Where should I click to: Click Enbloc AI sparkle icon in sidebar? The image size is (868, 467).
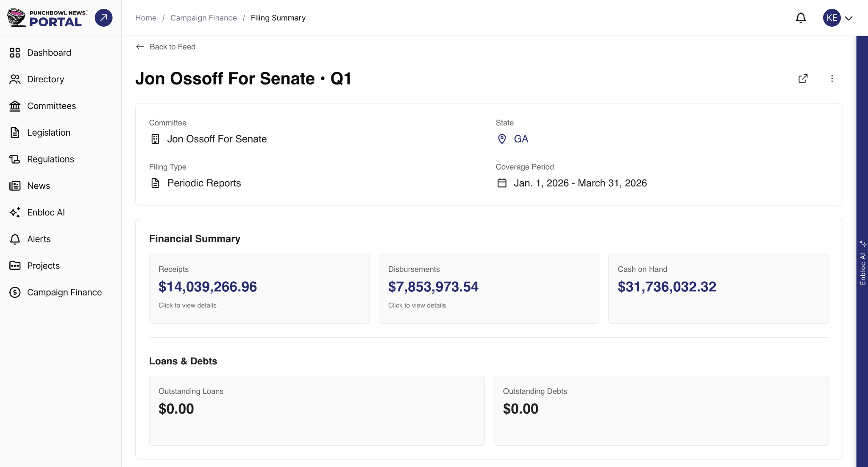(15, 213)
